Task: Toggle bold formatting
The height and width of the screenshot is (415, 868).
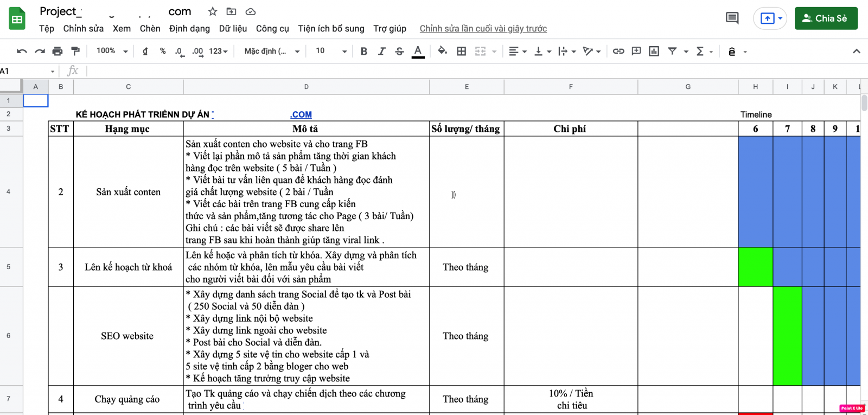Action: pyautogui.click(x=363, y=51)
